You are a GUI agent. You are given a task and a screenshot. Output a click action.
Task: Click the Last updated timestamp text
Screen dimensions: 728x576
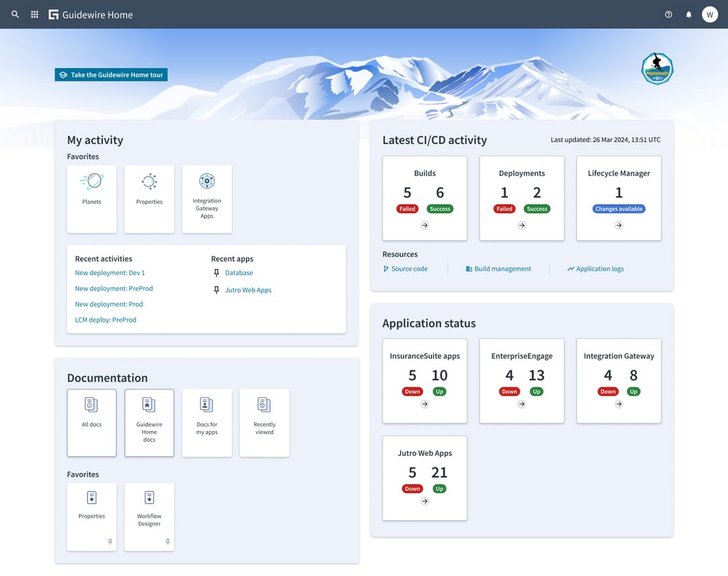(605, 140)
